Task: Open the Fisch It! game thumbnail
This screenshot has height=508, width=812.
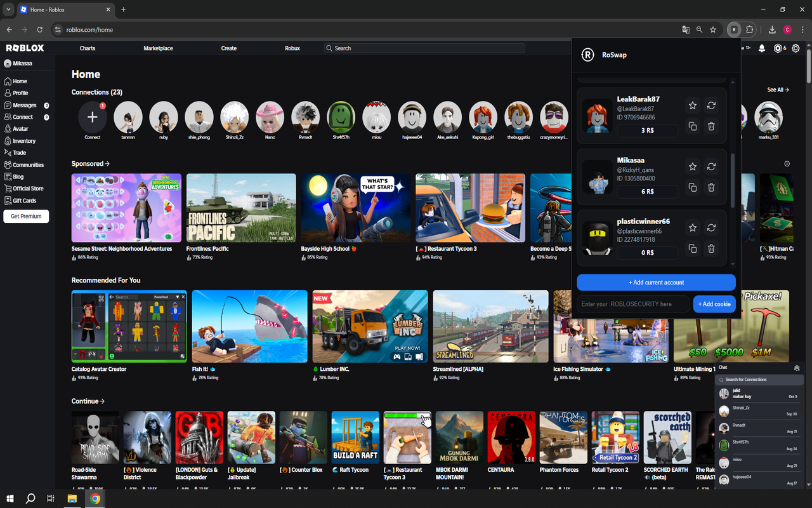Action: click(249, 326)
